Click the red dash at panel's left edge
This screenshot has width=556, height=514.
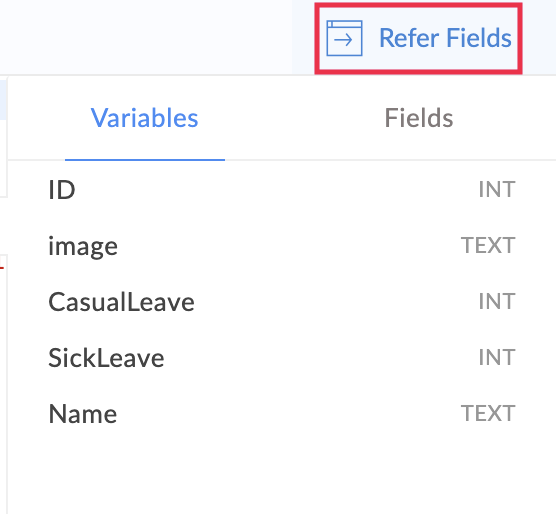click(2, 268)
